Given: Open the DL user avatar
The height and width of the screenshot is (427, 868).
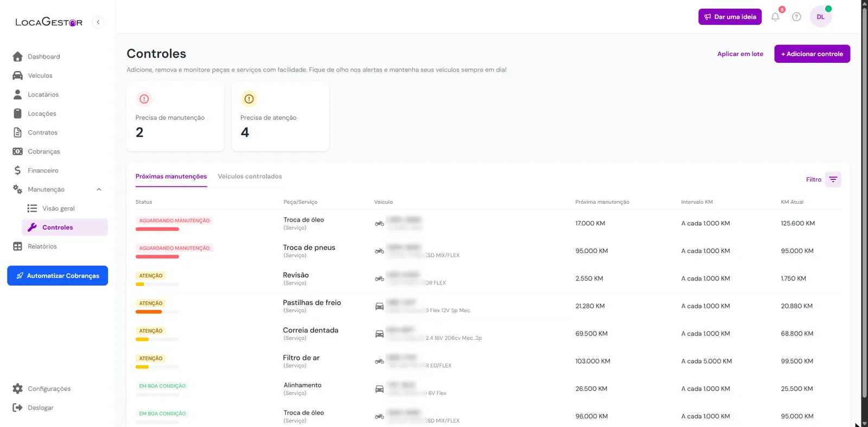Looking at the screenshot, I should pyautogui.click(x=820, y=17).
